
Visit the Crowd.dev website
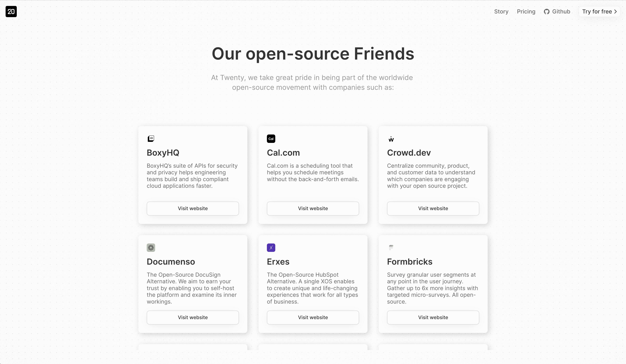click(433, 208)
